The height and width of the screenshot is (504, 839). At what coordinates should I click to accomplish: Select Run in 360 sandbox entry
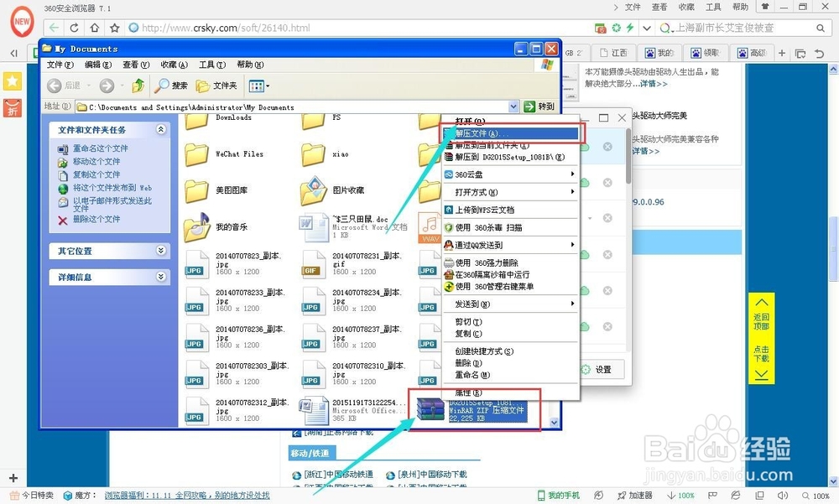point(512,274)
